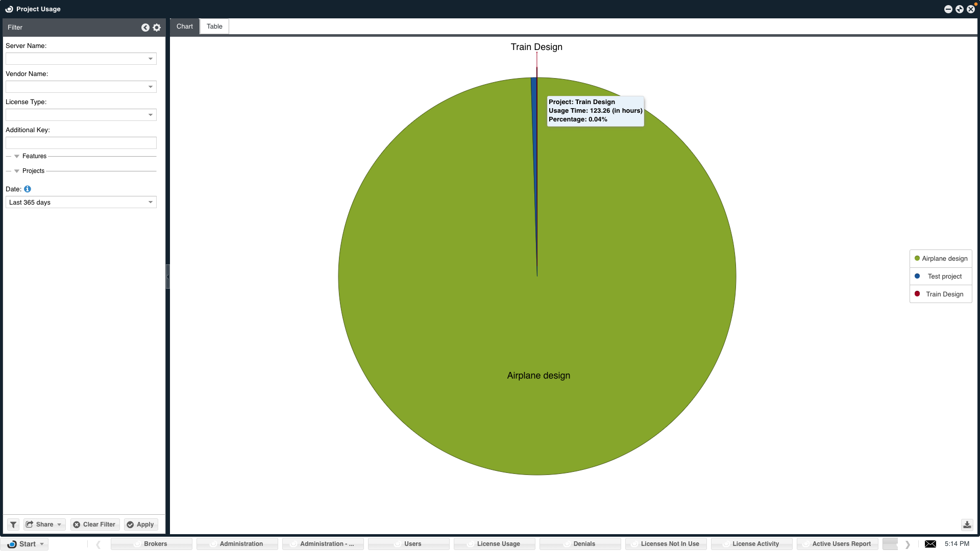The height and width of the screenshot is (551, 980).
Task: Click the Clear Filter button
Action: (x=94, y=524)
